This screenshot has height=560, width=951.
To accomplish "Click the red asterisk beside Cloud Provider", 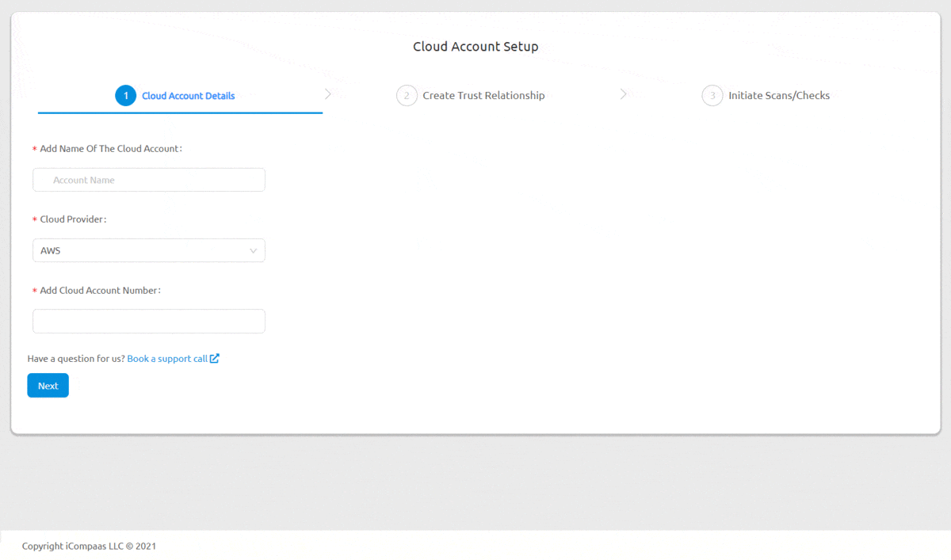I will [33, 219].
